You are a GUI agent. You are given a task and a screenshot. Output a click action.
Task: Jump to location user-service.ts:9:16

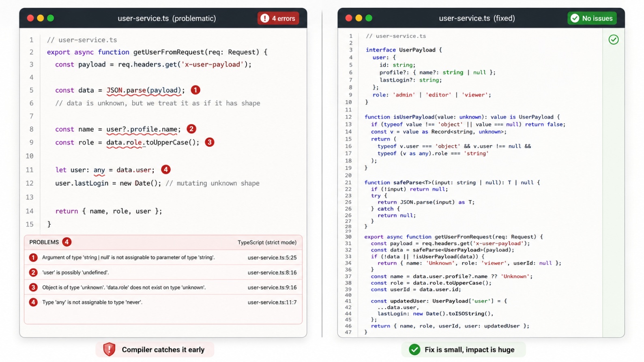[272, 287]
